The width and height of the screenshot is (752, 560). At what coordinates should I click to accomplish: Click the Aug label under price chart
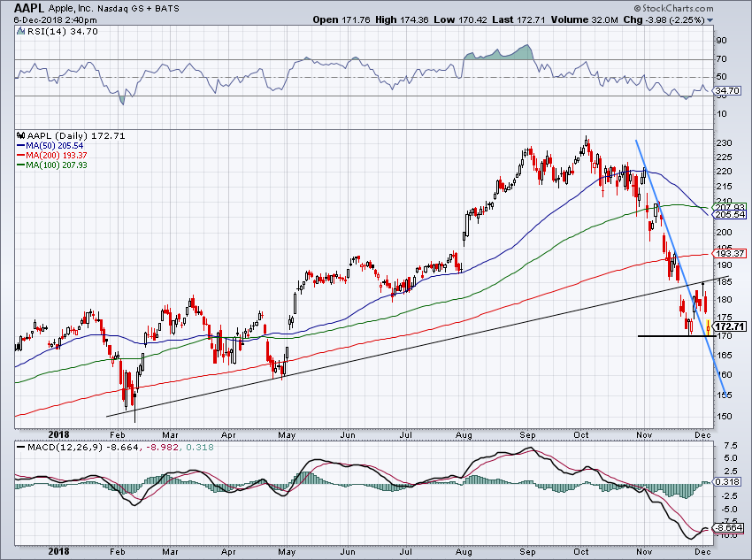464,435
